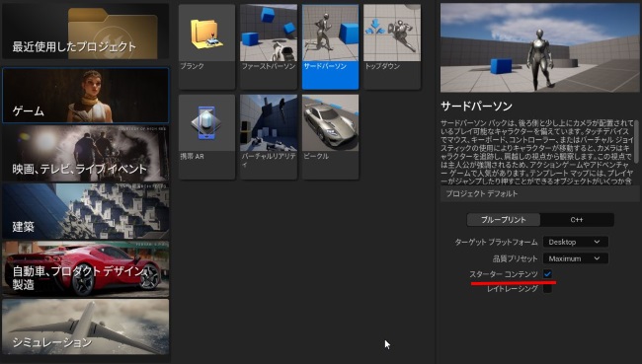The image size is (642, 364).
Task: Select the サードパーソン template
Action: 331,46
